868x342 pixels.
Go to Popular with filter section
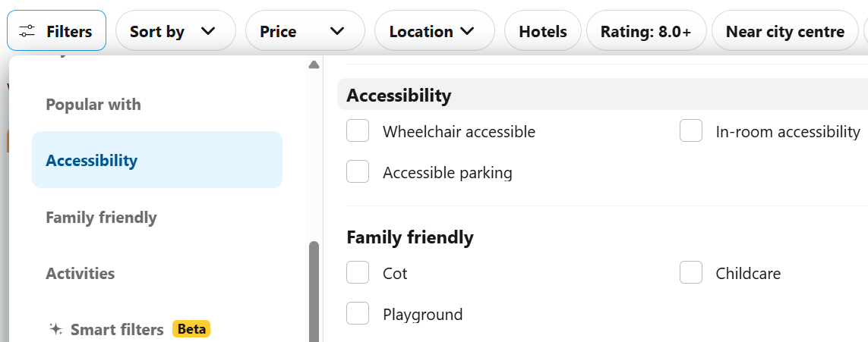point(93,105)
